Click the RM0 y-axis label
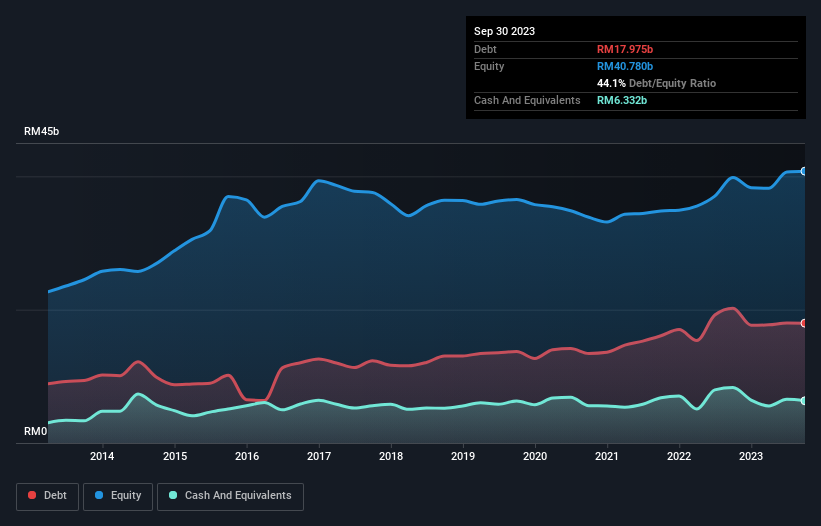 coord(36,432)
